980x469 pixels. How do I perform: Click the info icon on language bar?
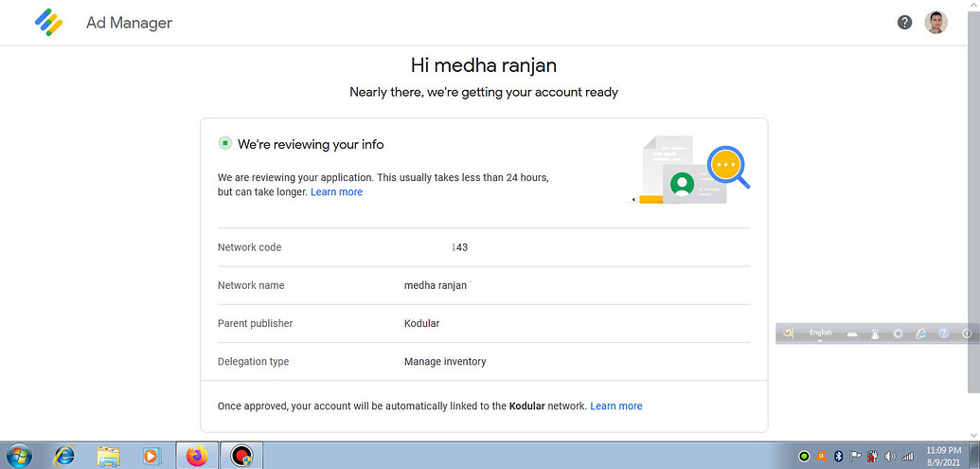coord(967,334)
